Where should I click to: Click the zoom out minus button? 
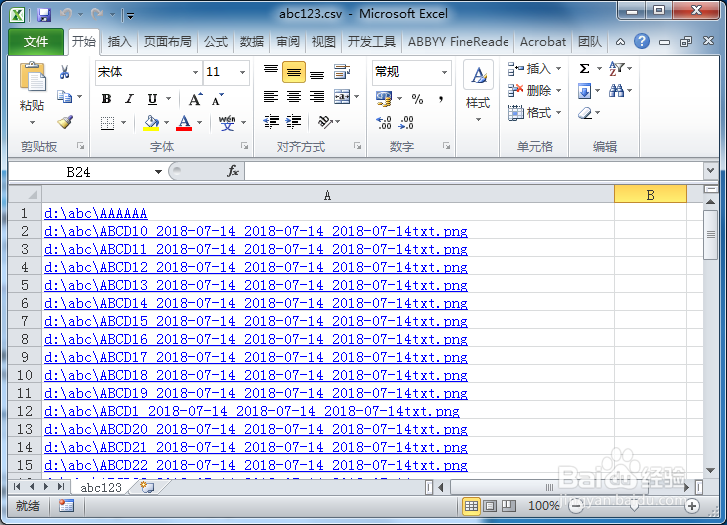tap(575, 506)
